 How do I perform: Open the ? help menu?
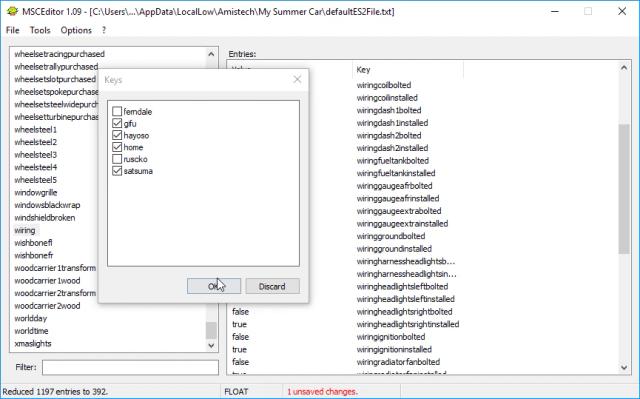(x=104, y=30)
